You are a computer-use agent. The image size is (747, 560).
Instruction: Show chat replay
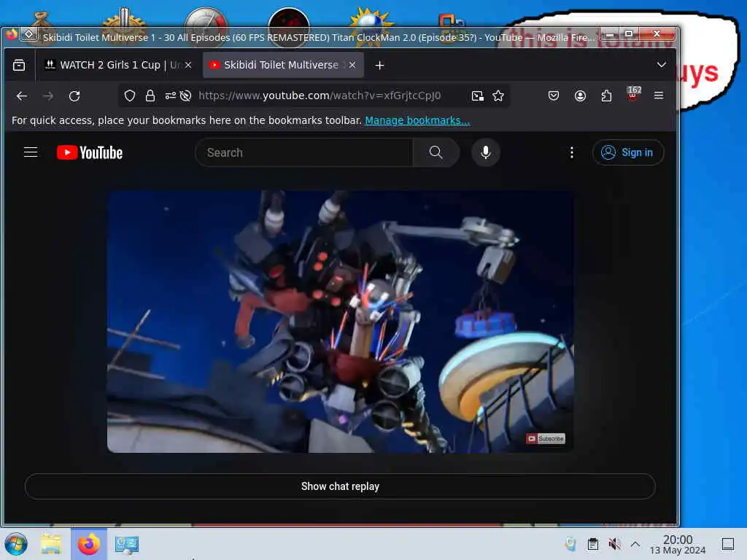coord(340,486)
